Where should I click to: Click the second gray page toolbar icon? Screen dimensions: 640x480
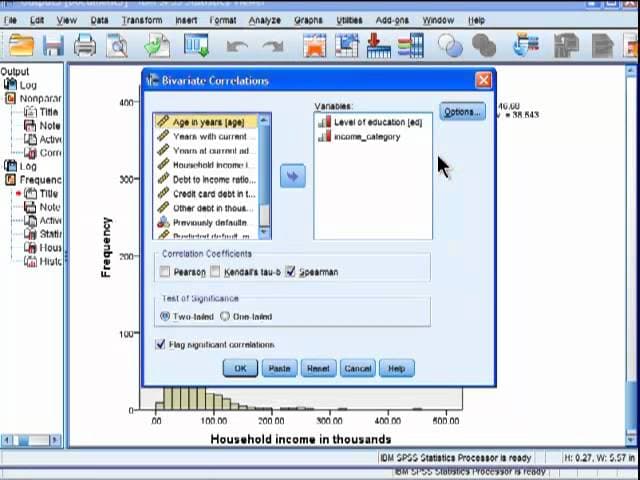(x=602, y=46)
